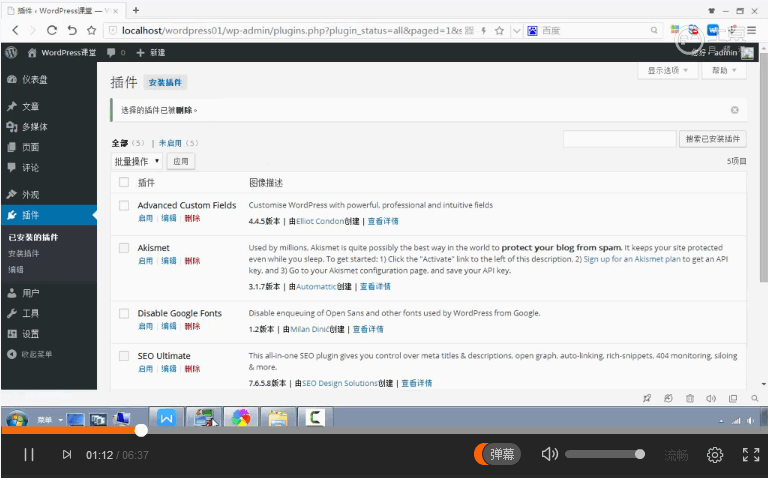This screenshot has width=768, height=478.
Task: Open the file explorer folder taskbar icon
Action: pos(278,418)
